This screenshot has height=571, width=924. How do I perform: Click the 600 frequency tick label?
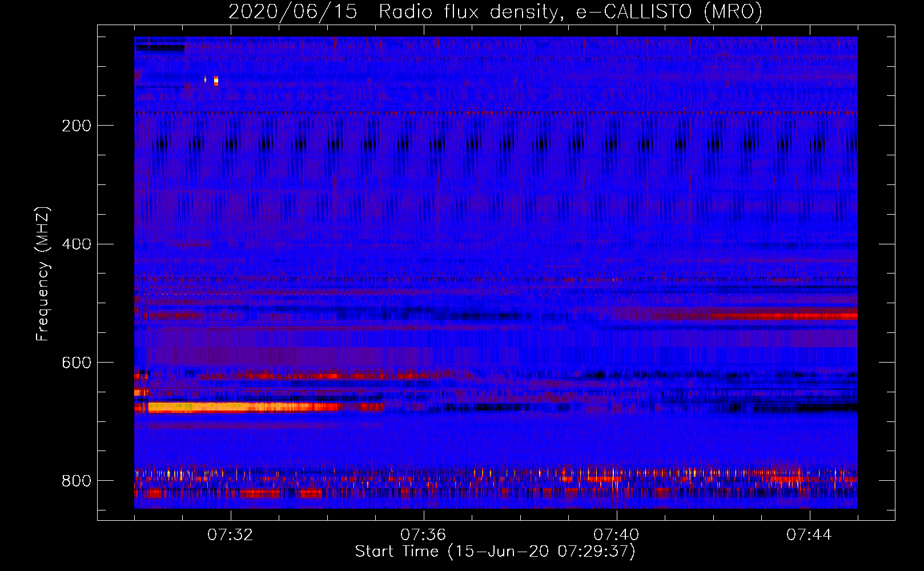tap(77, 363)
